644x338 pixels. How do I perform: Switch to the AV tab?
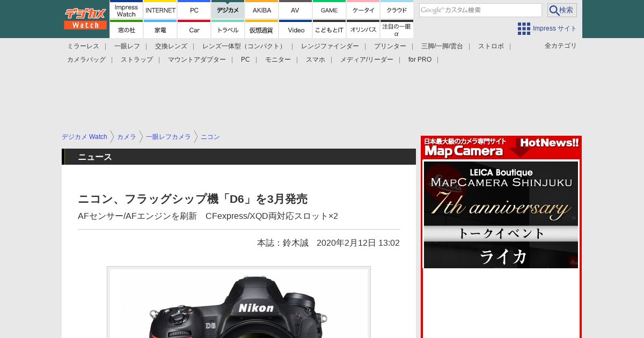coord(295,10)
